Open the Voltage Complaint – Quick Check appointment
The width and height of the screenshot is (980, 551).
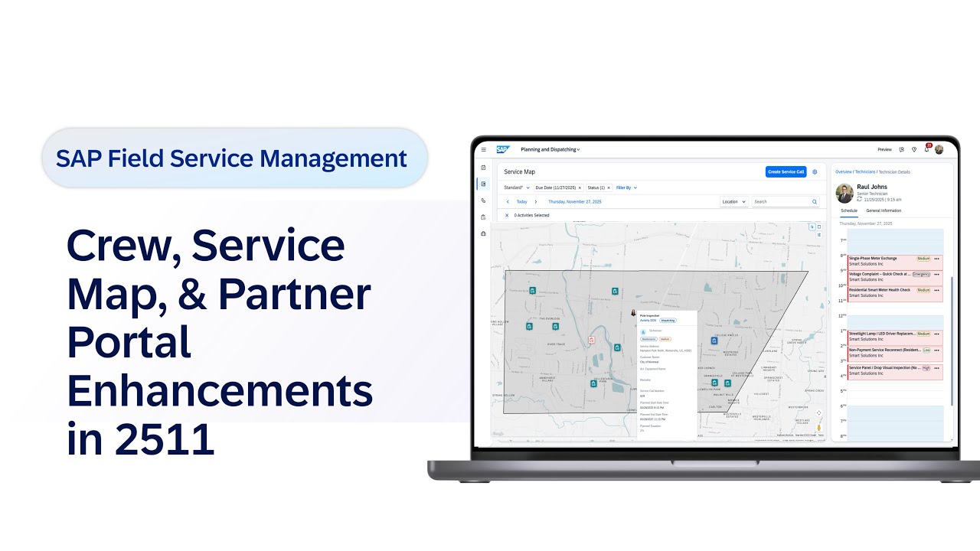895,276
